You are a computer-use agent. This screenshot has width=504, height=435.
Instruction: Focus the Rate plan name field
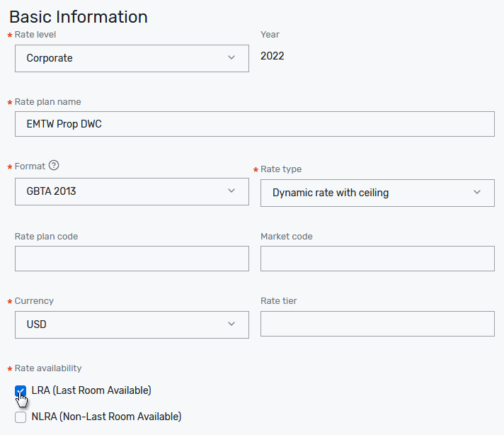tap(254, 124)
